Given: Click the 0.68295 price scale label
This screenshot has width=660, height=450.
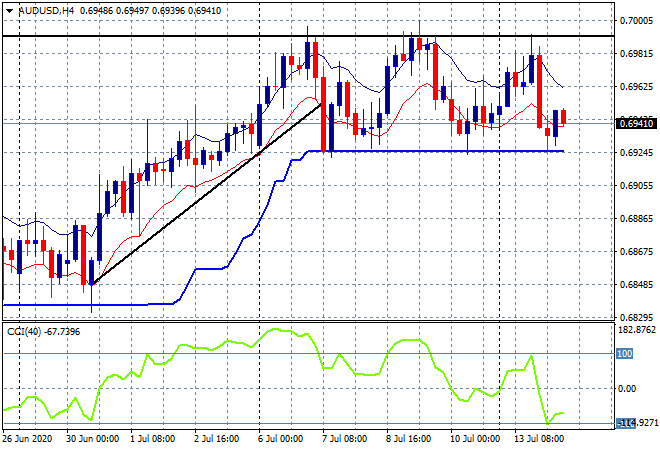Looking at the screenshot, I should pyautogui.click(x=637, y=317).
